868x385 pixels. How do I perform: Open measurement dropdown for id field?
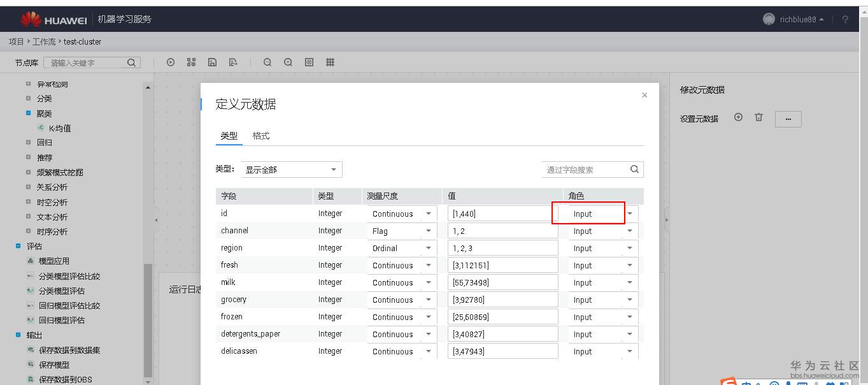(402, 214)
